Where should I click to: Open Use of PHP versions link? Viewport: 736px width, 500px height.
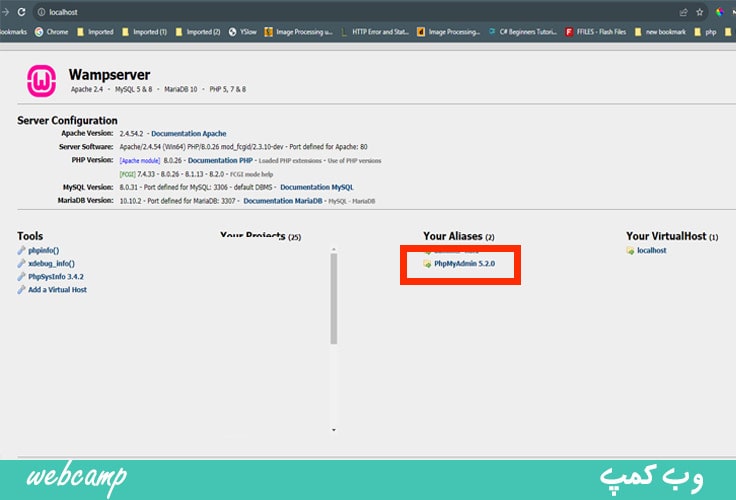click(x=354, y=161)
